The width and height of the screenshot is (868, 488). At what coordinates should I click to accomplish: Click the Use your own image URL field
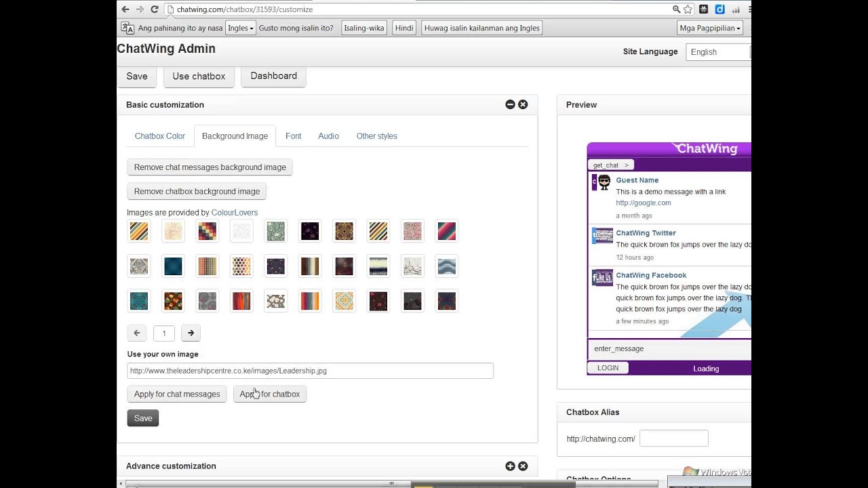(311, 371)
